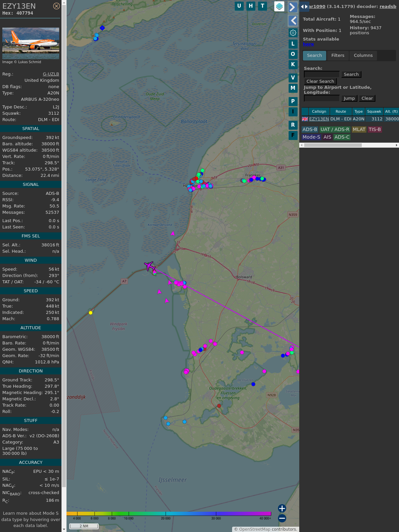Screen dimensions: 399x532
Task: Click the yellow aircraft dot on map
Action: point(90,313)
